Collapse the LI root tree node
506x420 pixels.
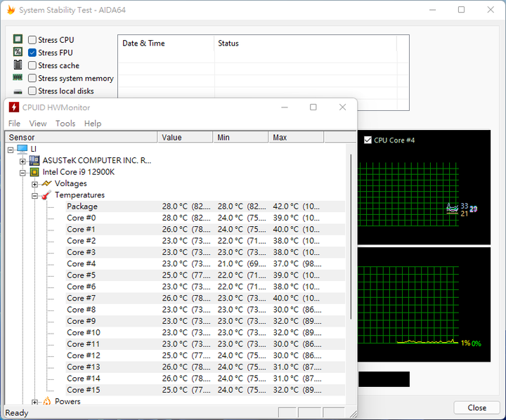click(11, 150)
